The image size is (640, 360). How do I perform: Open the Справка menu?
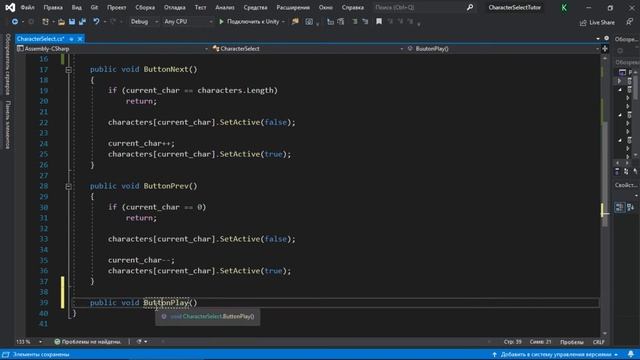[x=353, y=7]
